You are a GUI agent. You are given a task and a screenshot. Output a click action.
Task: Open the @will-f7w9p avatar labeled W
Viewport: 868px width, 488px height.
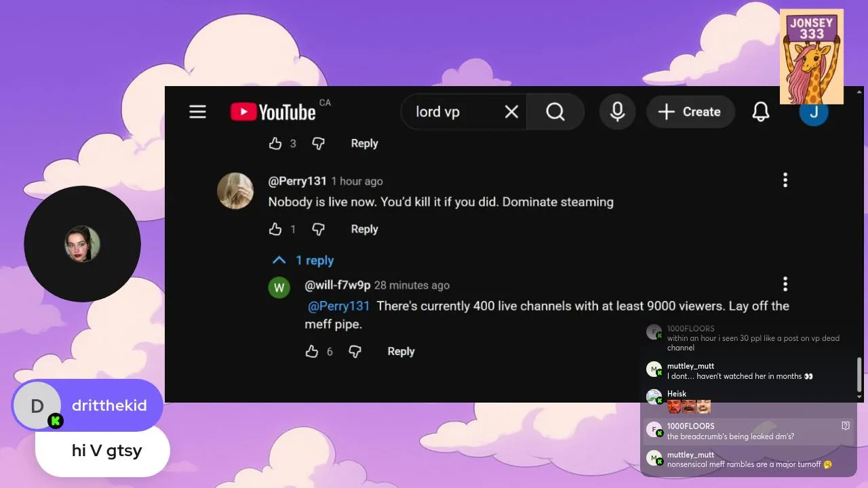[x=279, y=287]
